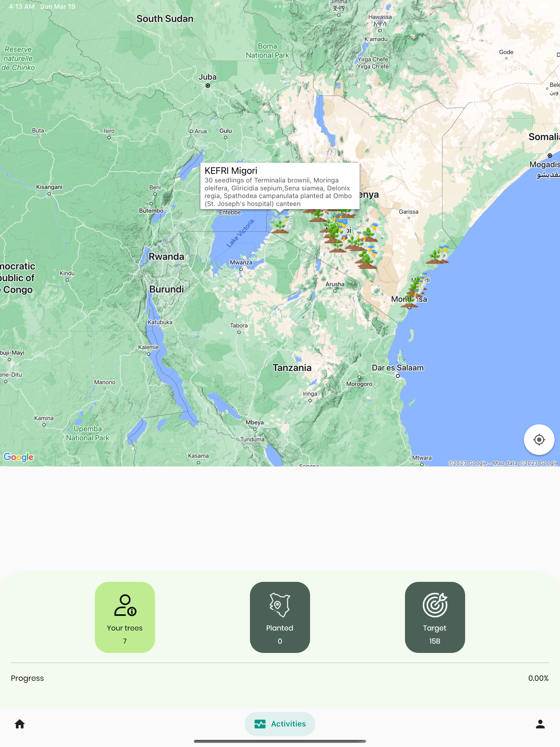Tap the Tanzania country label

pos(292,368)
